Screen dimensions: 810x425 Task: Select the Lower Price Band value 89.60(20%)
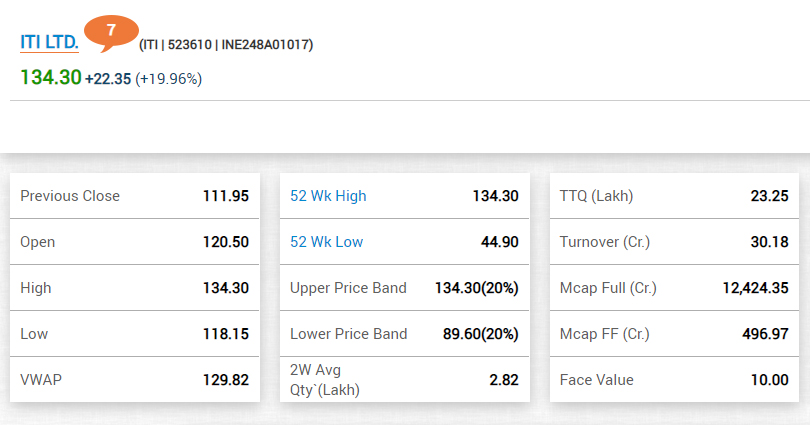point(480,334)
